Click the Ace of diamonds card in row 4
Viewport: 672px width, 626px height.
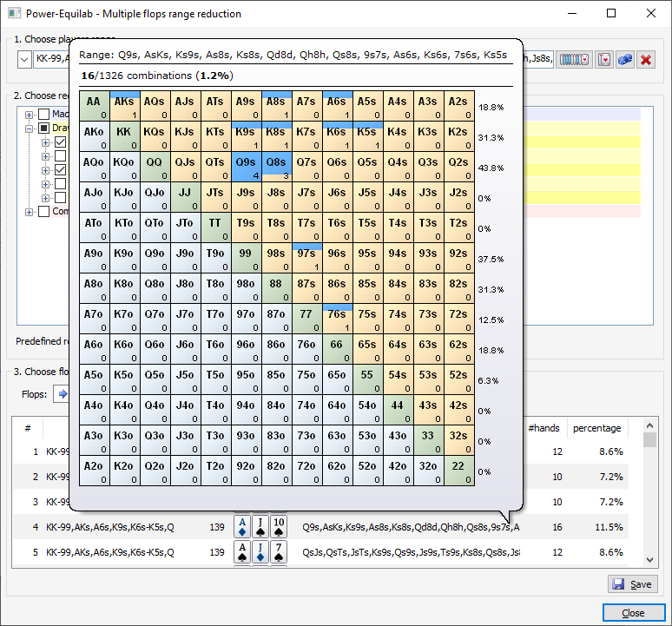242,527
